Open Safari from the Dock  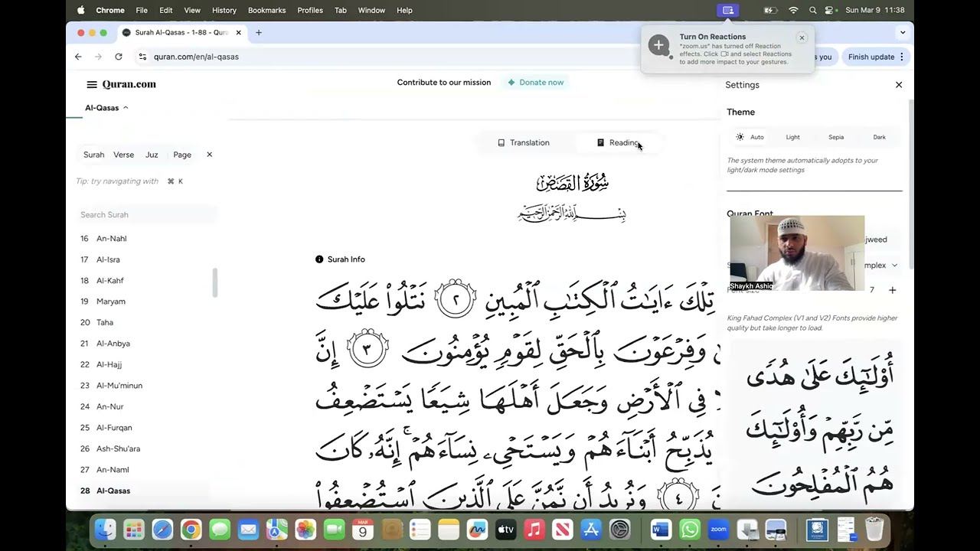[162, 530]
